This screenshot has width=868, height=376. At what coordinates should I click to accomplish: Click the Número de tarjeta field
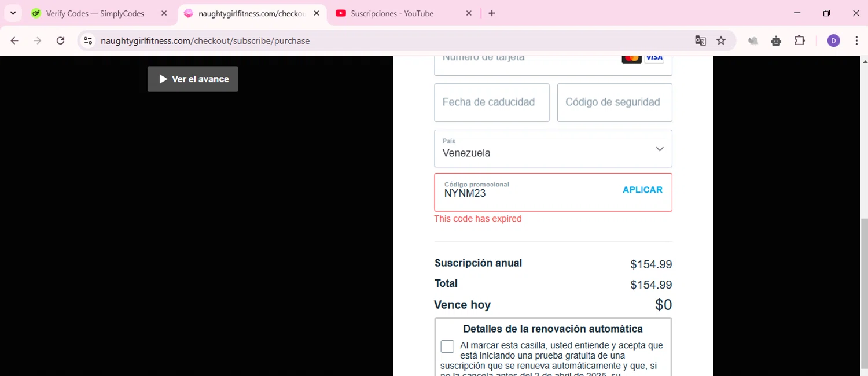(553, 65)
